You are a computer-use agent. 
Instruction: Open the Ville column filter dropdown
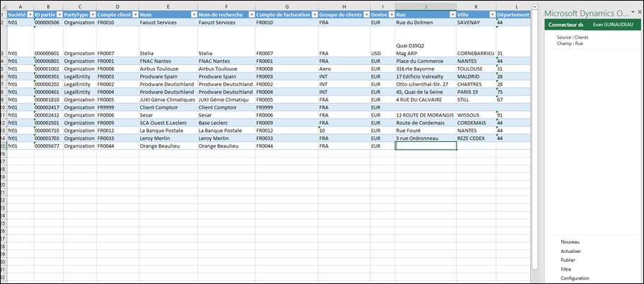[493, 14]
